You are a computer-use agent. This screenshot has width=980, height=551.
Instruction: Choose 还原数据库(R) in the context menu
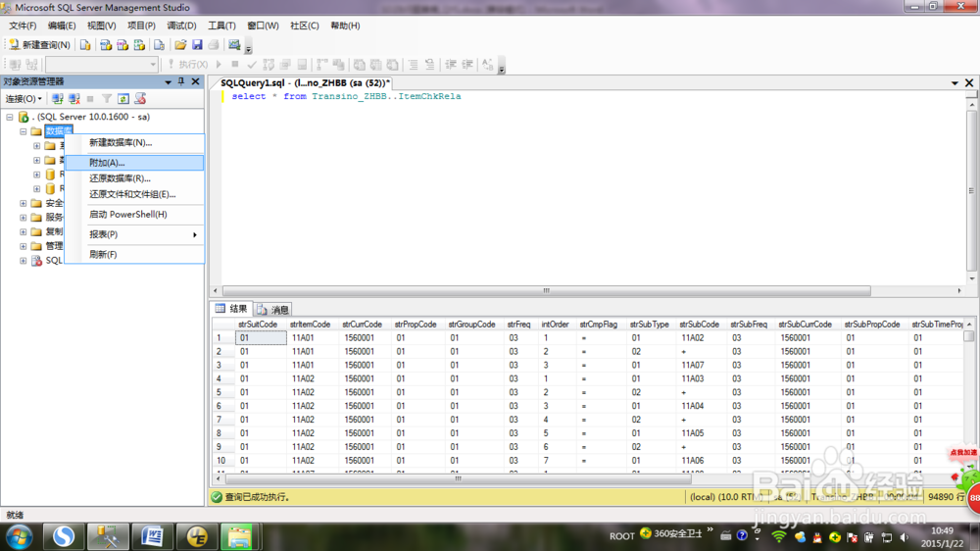(x=134, y=178)
